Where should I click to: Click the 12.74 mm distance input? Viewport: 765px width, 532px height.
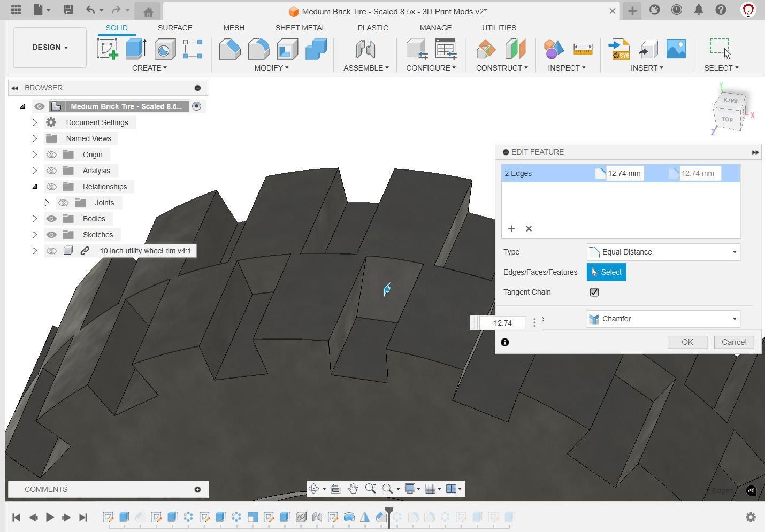tap(624, 173)
